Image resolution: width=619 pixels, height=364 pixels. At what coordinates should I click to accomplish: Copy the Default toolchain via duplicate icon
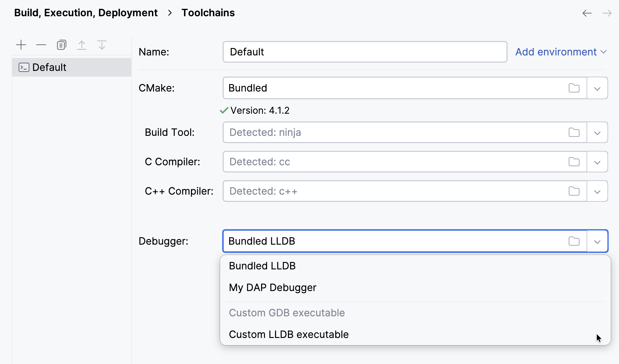click(x=61, y=45)
